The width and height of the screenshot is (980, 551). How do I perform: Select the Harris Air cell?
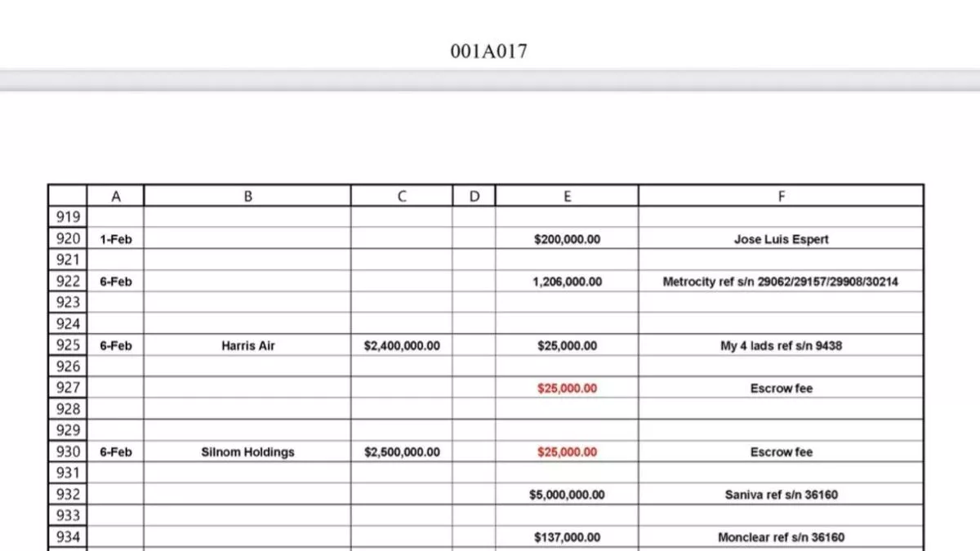tap(247, 345)
